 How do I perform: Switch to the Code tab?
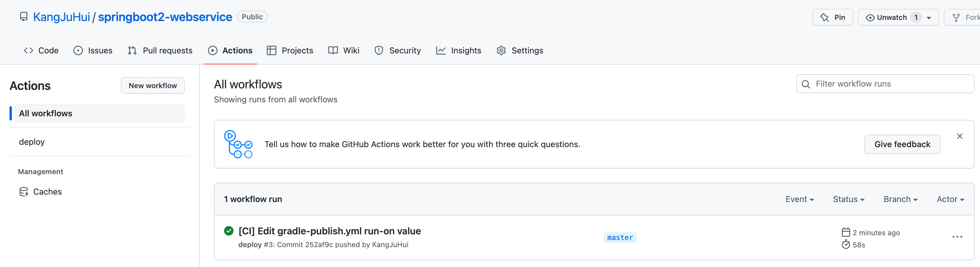(41, 50)
